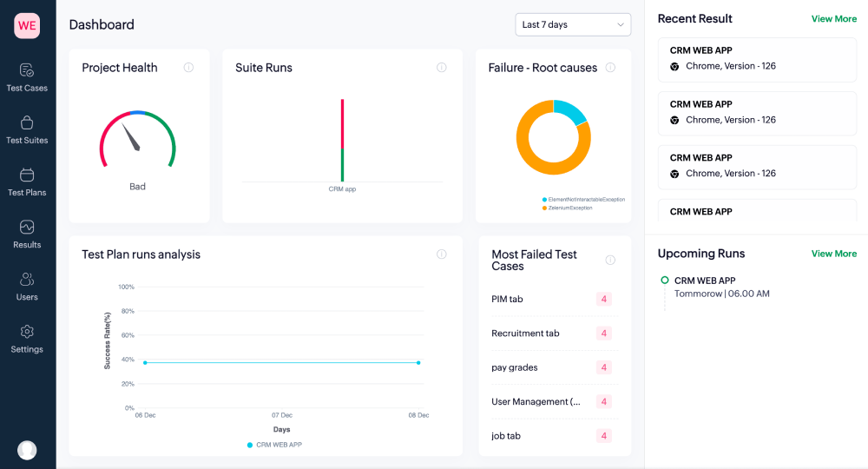Image resolution: width=868 pixels, height=469 pixels.
Task: Toggle ZeleniumException legend entry
Action: 569,208
